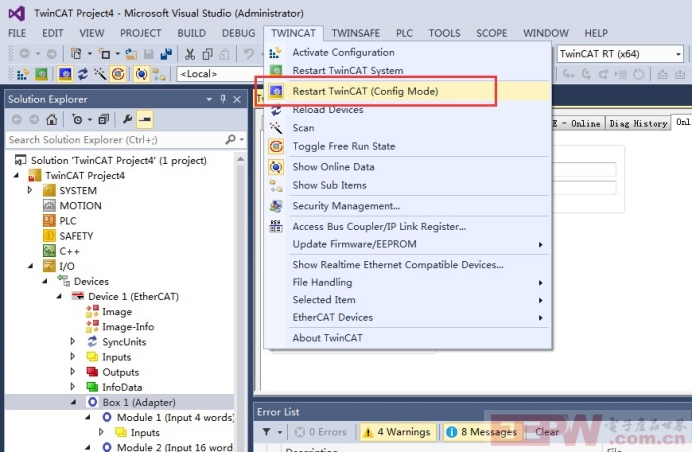692x452 pixels.
Task: Click Collapse All icon in Solution Explorer
Action: click(x=104, y=120)
